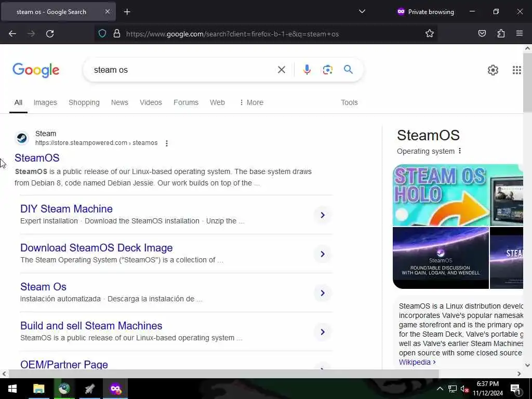Open the muted volume tray icon
Screen dimensions: 532x399
click(464, 389)
